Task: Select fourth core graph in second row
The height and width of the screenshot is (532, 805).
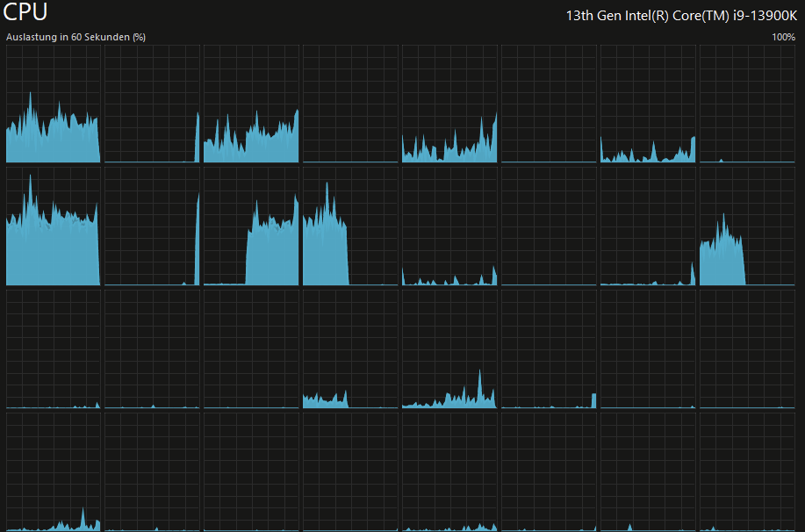Action: point(350,226)
